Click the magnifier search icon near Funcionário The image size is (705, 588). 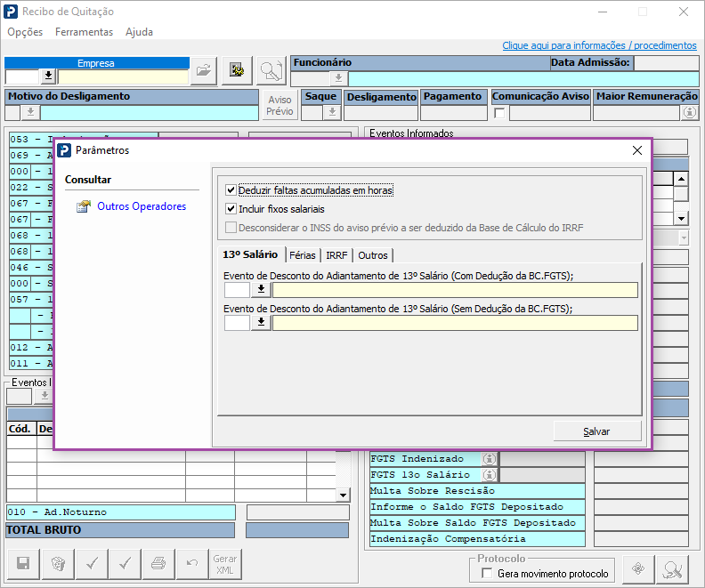pos(270,70)
